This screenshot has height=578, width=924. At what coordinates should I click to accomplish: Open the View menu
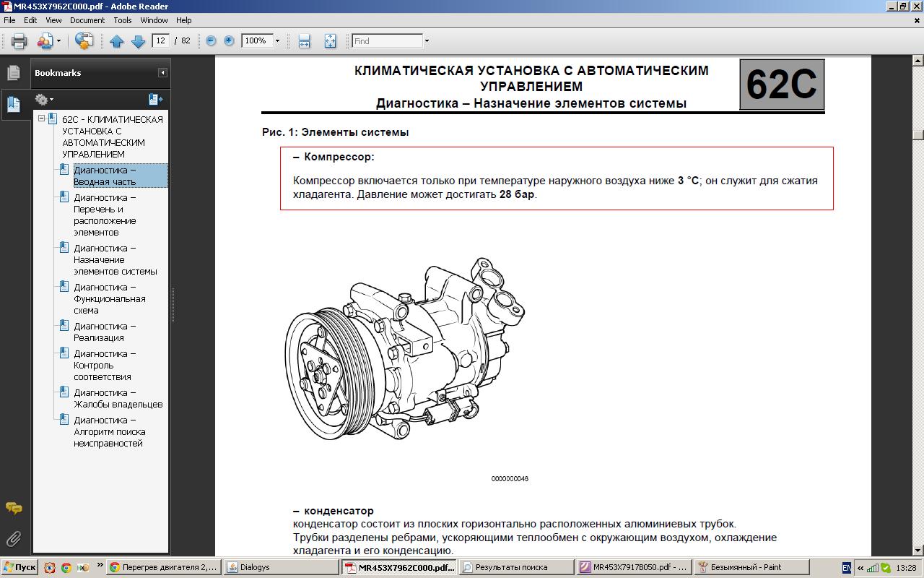tap(53, 20)
